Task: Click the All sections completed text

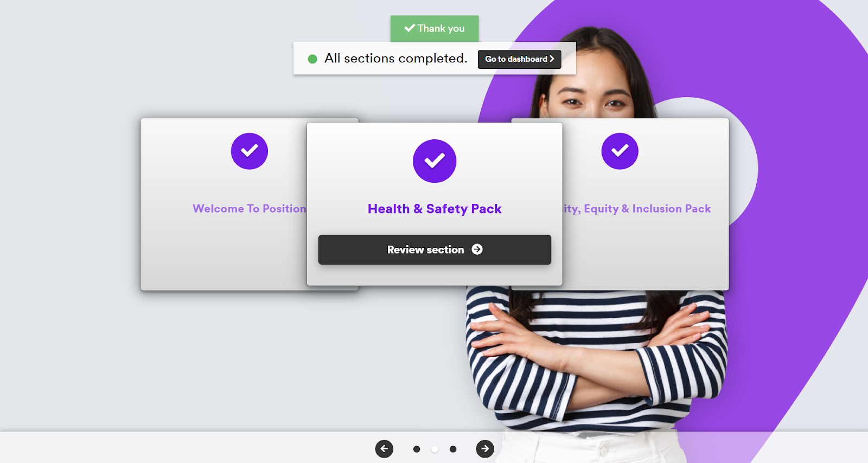Action: pos(396,59)
